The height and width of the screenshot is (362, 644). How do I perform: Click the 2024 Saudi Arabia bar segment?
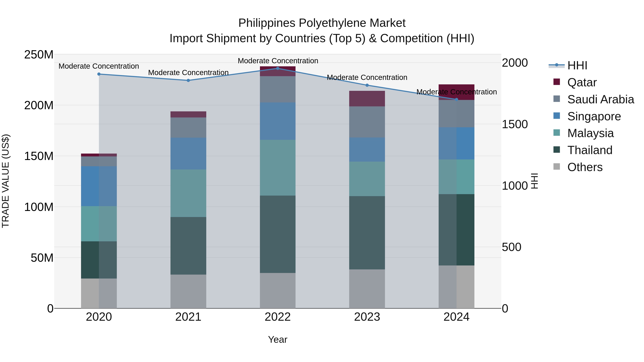(457, 114)
